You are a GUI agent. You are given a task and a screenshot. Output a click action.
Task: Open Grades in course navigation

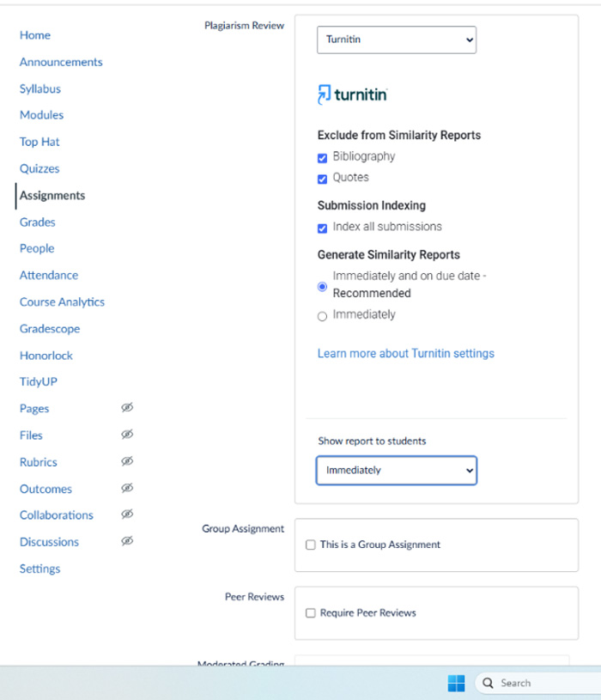(x=38, y=222)
